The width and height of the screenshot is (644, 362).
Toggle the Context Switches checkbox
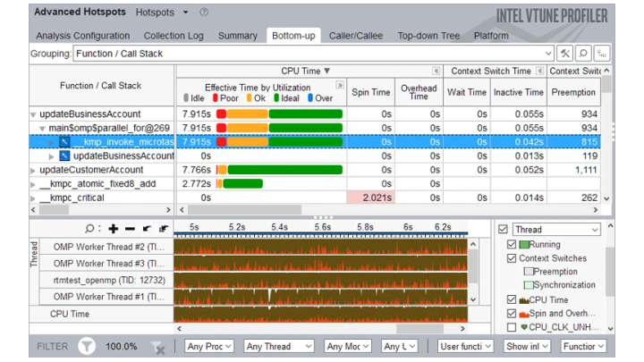click(512, 258)
